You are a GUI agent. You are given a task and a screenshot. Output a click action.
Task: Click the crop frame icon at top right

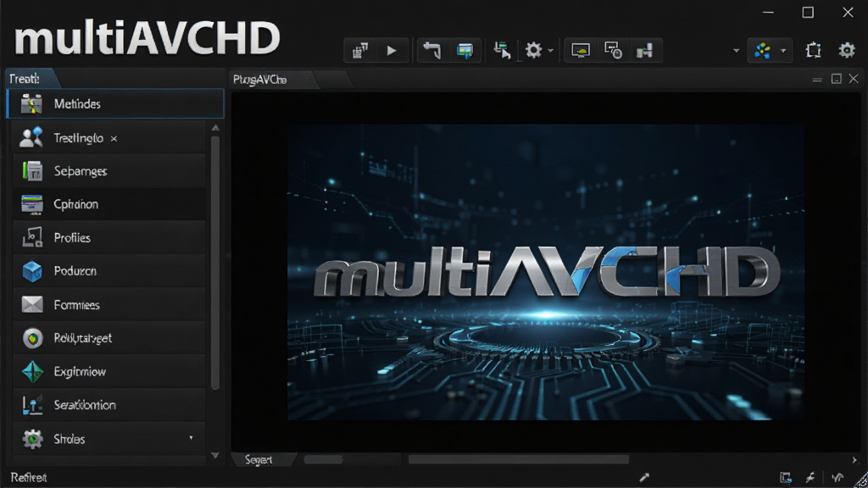point(813,50)
